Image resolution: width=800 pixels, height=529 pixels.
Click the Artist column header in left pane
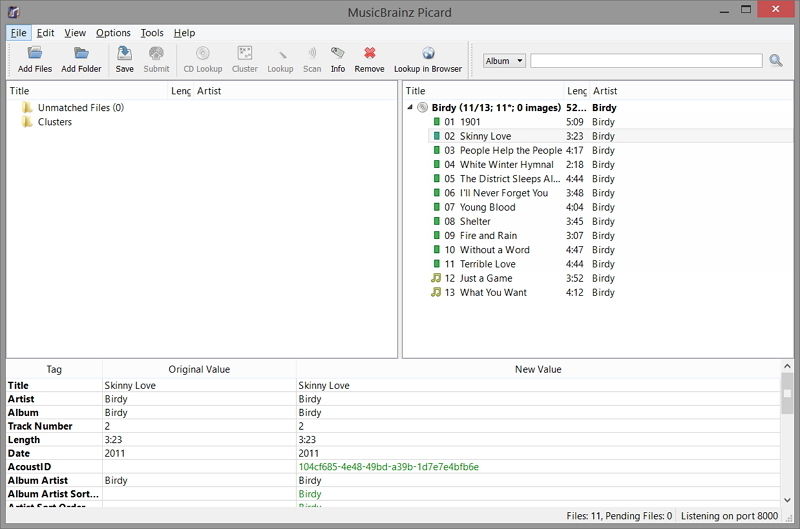click(295, 91)
